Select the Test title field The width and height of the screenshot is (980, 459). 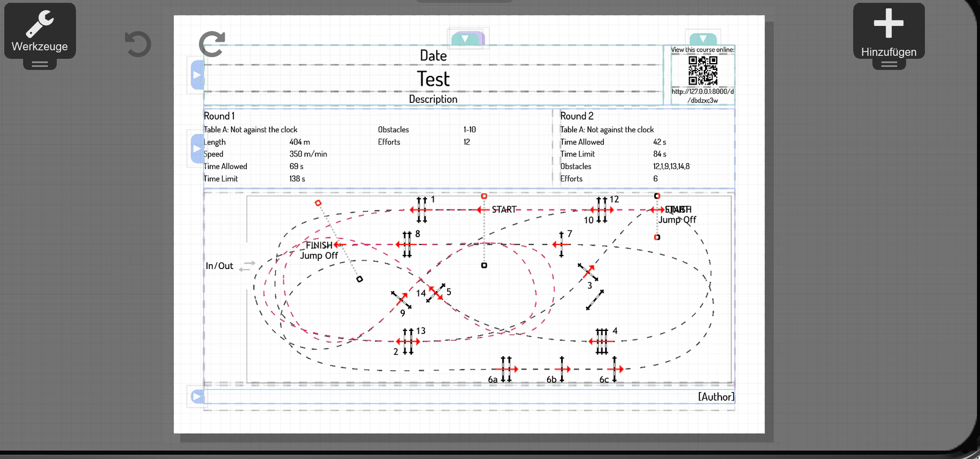[x=433, y=78]
